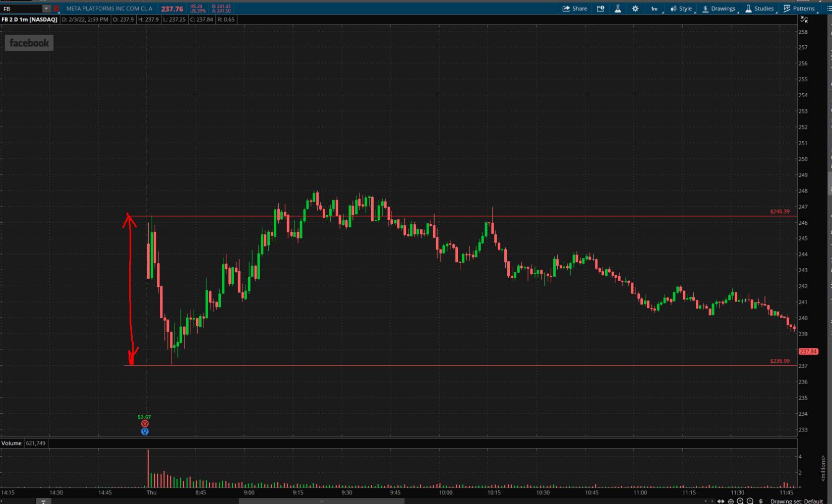Click the zoom out magnifier icon
Screen dimensions: 832x504
tap(750, 501)
